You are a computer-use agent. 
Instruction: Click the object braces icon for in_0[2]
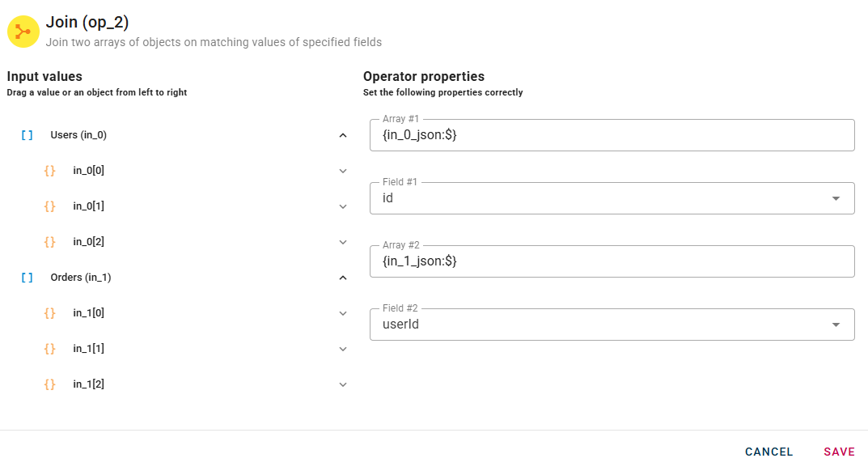[50, 242]
